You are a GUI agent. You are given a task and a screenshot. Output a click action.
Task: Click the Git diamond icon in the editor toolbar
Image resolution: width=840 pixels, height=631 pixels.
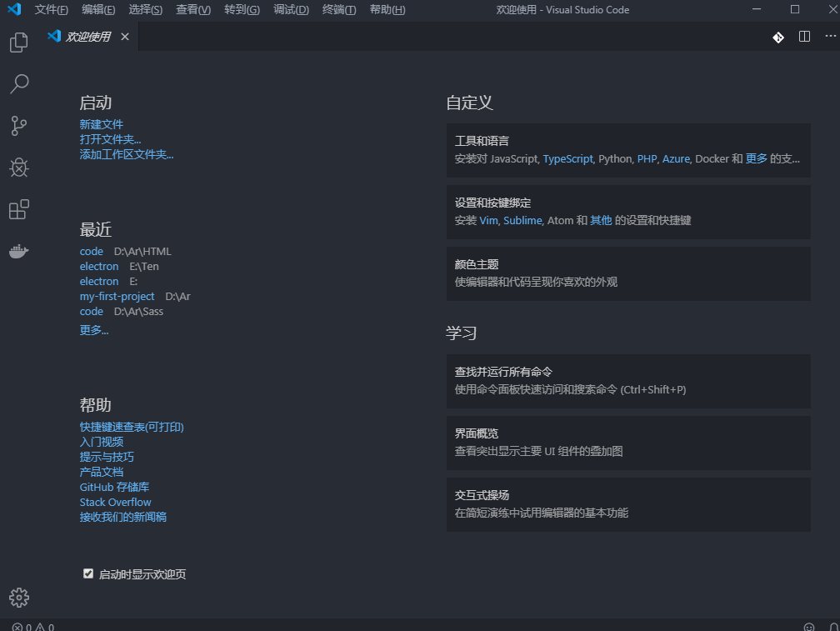click(x=777, y=37)
